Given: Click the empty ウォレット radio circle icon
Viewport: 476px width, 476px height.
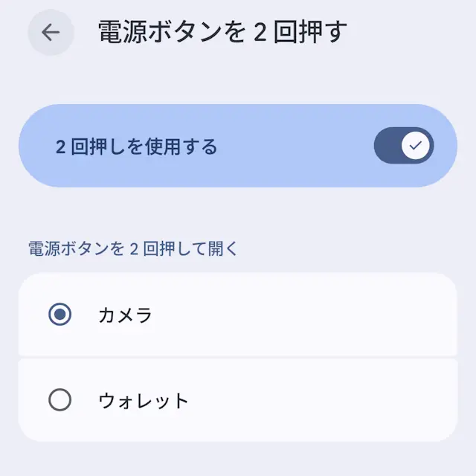Looking at the screenshot, I should (x=59, y=401).
